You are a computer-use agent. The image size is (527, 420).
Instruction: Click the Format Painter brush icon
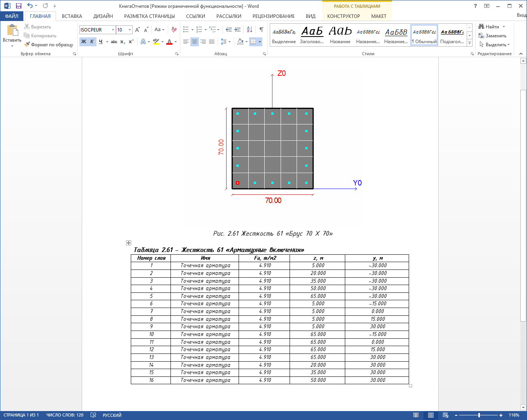pyautogui.click(x=27, y=44)
